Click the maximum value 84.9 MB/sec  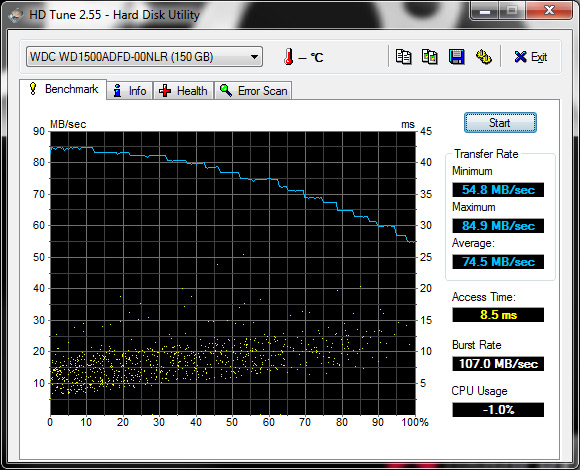click(x=498, y=226)
